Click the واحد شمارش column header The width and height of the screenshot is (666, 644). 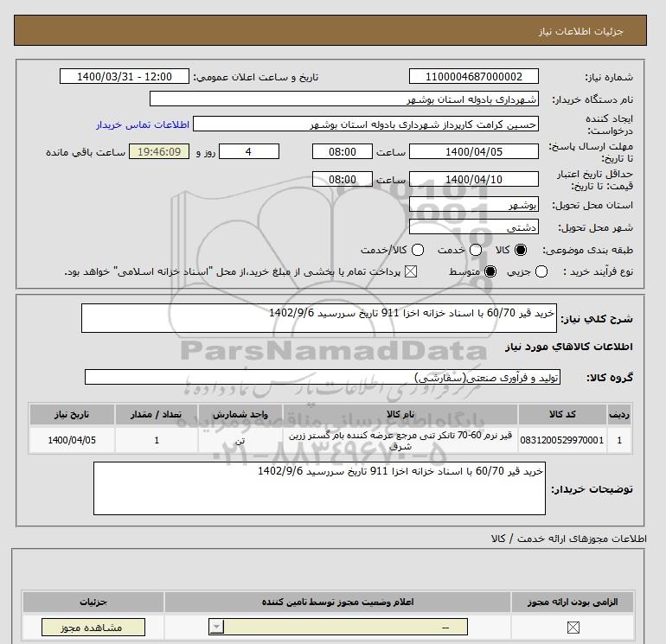pos(240,414)
